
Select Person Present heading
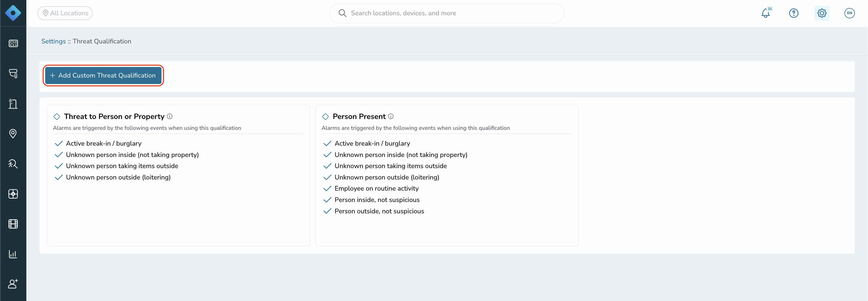click(x=359, y=116)
